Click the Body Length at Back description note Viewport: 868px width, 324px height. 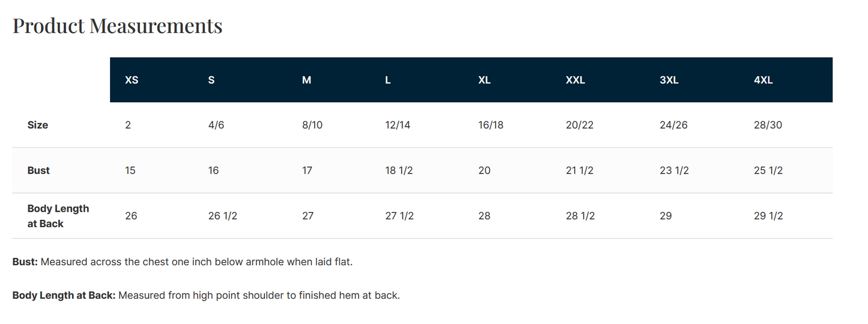tap(206, 296)
